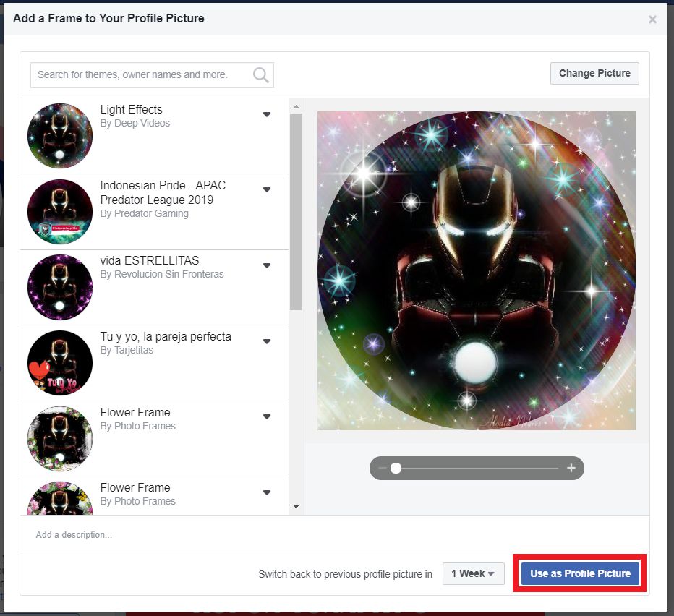Select the Indonesian Pride frame thumbnail
This screenshot has height=616, width=674.
[x=60, y=212]
